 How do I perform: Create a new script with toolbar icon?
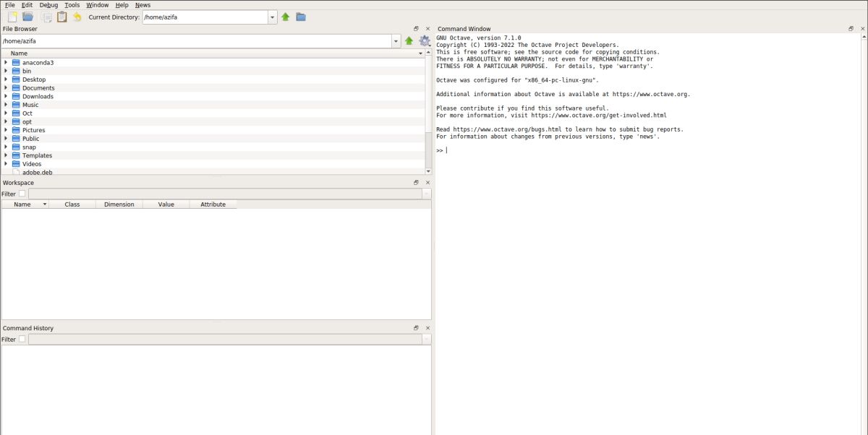click(12, 17)
